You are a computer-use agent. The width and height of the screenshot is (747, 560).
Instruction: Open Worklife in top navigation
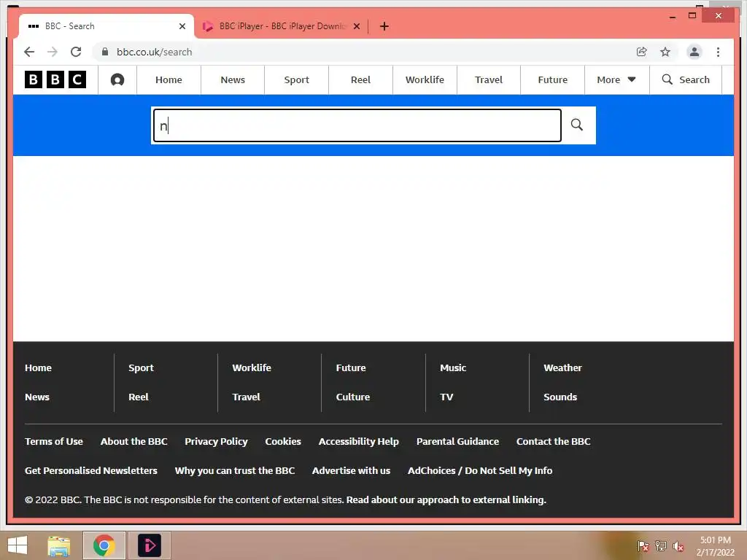pyautogui.click(x=425, y=79)
